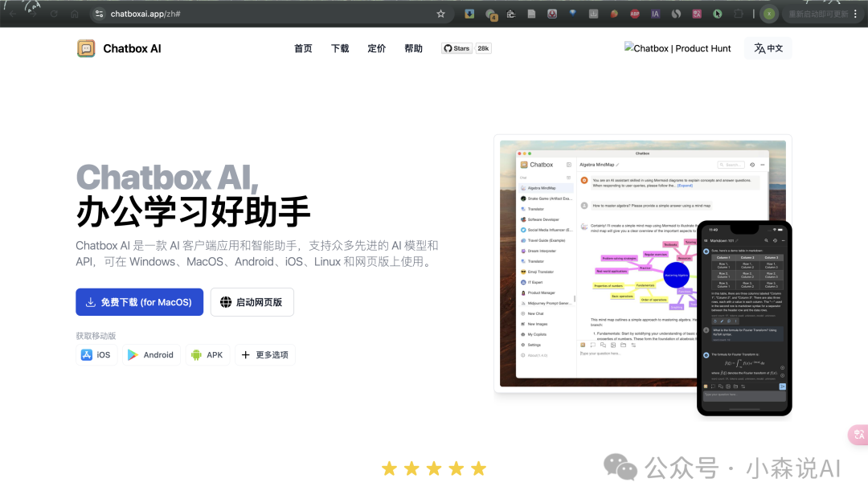
Task: Click 免费下载 (for MacOS) button
Action: (140, 302)
